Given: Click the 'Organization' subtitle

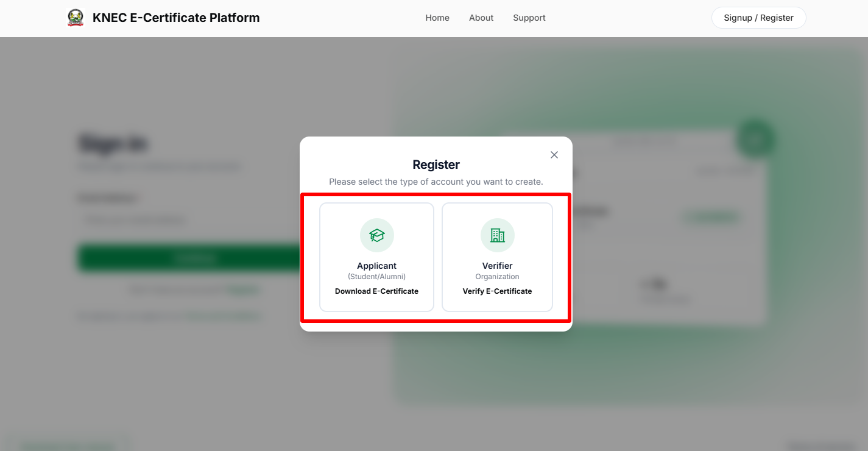Looking at the screenshot, I should [x=498, y=277].
